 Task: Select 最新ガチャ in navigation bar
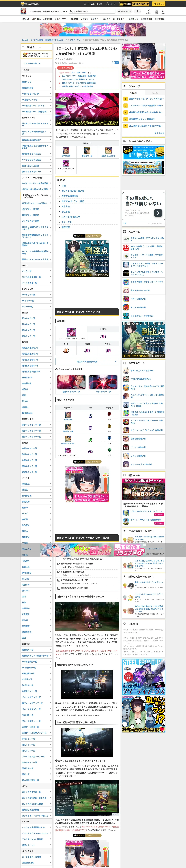point(95,19)
